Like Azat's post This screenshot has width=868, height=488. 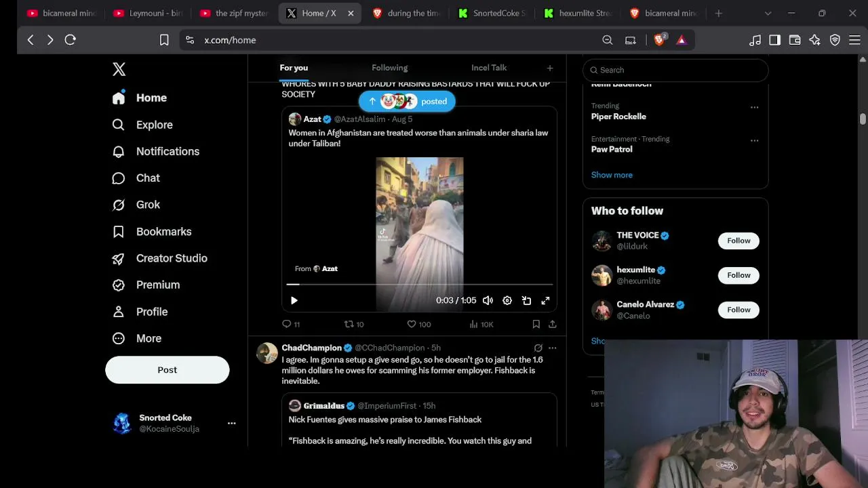coord(418,324)
